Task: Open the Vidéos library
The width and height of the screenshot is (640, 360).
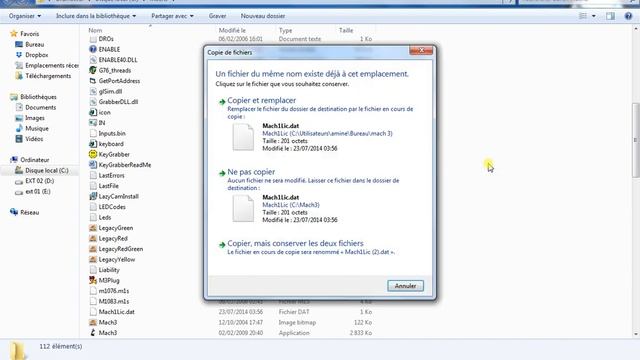Action: (x=29, y=139)
